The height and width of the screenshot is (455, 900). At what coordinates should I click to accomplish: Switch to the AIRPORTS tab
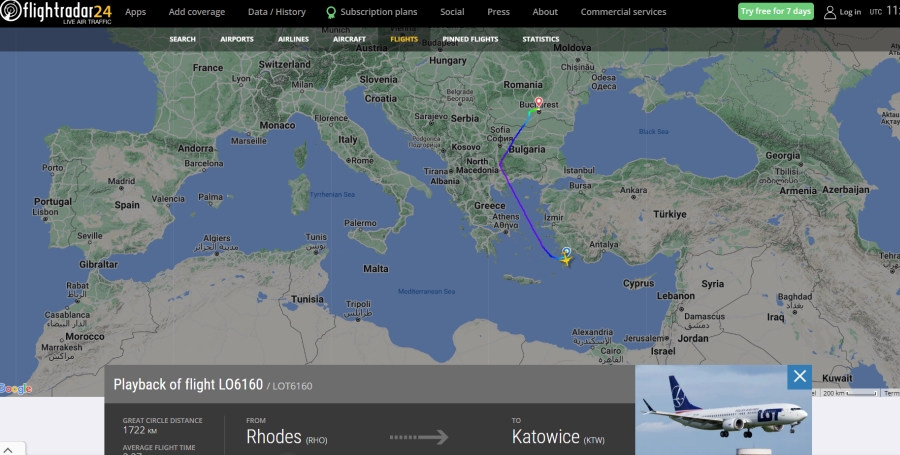coord(236,39)
